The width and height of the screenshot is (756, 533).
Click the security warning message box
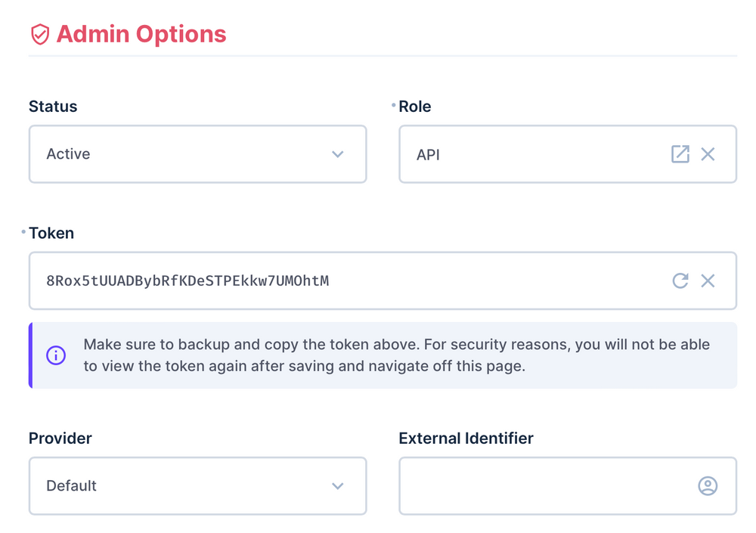pos(383,355)
